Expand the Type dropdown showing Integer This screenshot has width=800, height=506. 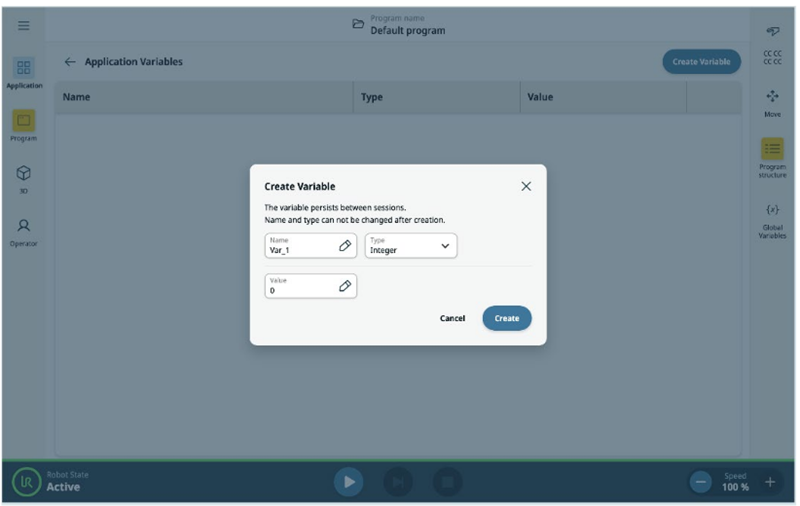[x=411, y=246]
